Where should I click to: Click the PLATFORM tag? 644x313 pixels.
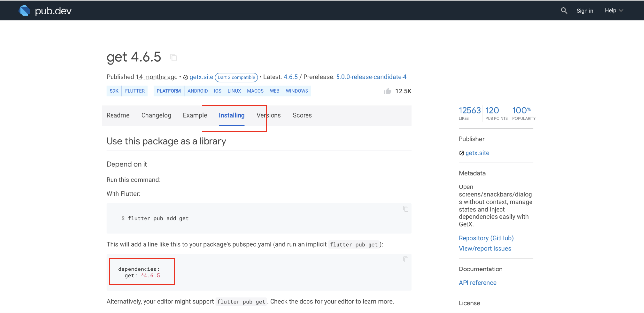coord(169,91)
